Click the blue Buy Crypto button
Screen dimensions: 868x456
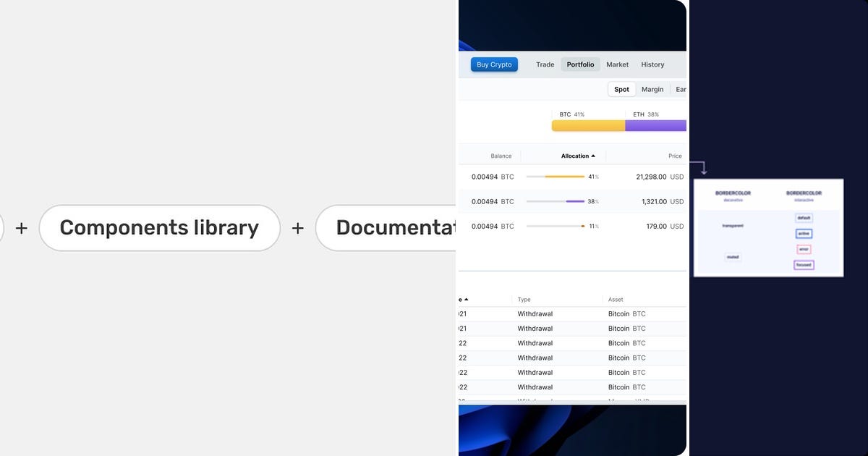pos(494,64)
